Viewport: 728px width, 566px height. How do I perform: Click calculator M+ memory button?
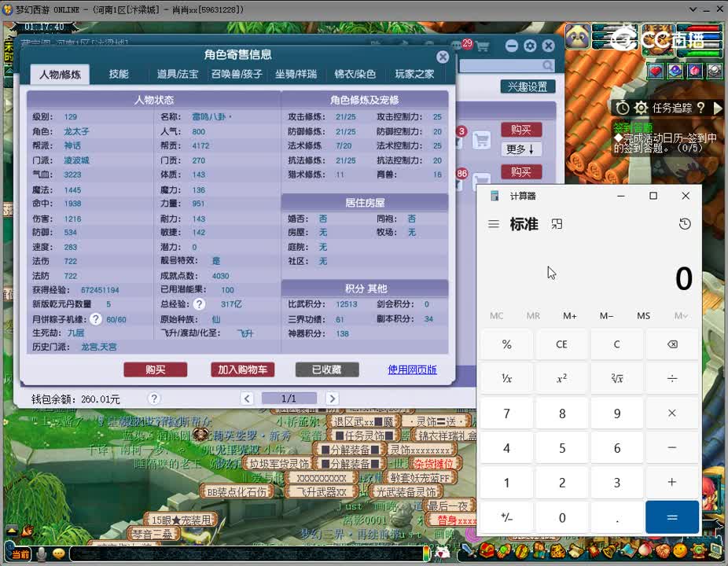[x=570, y=316]
